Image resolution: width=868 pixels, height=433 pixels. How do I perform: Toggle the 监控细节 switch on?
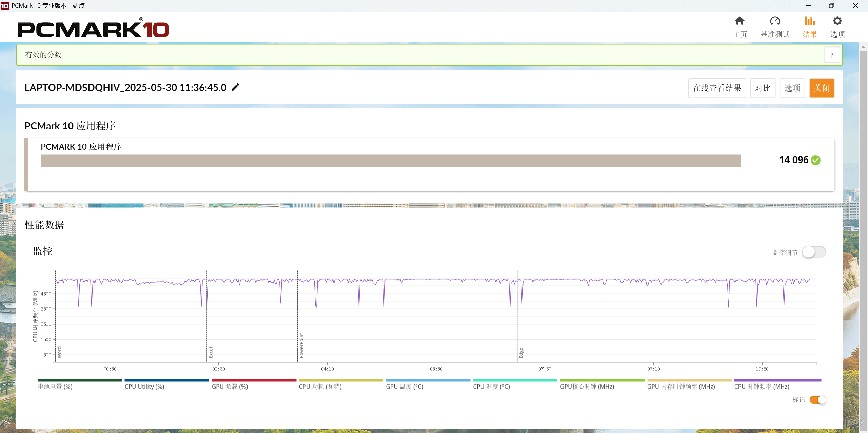coord(814,252)
